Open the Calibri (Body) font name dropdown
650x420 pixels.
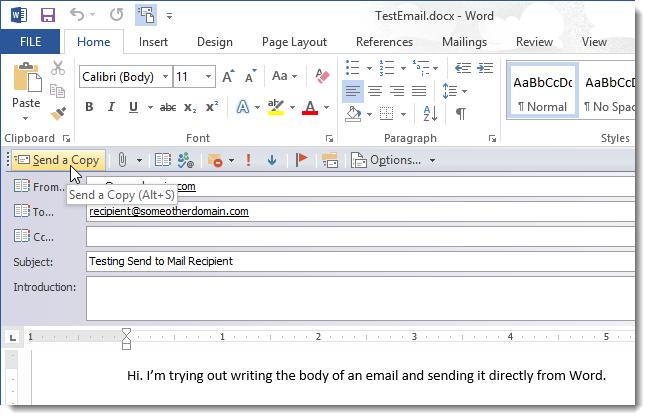(165, 77)
